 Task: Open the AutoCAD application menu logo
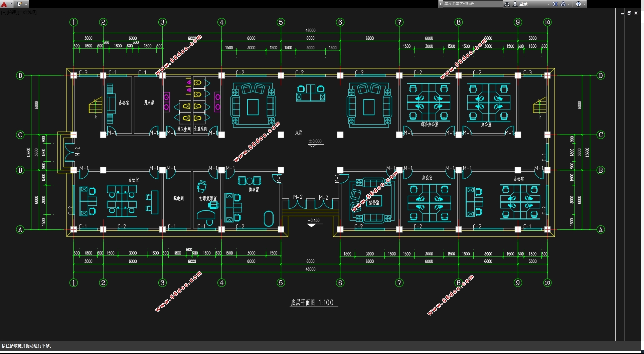pyautogui.click(x=4, y=4)
